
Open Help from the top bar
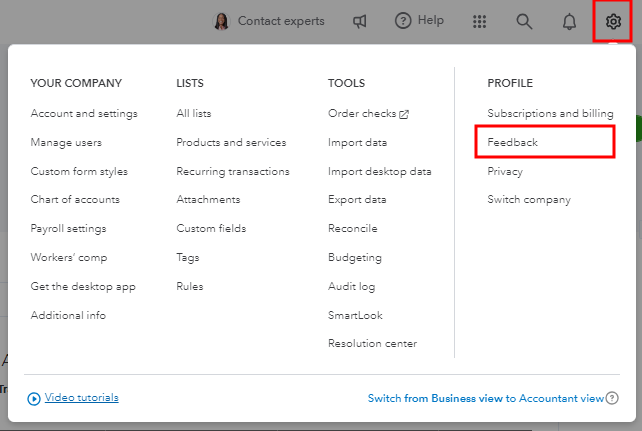(419, 21)
